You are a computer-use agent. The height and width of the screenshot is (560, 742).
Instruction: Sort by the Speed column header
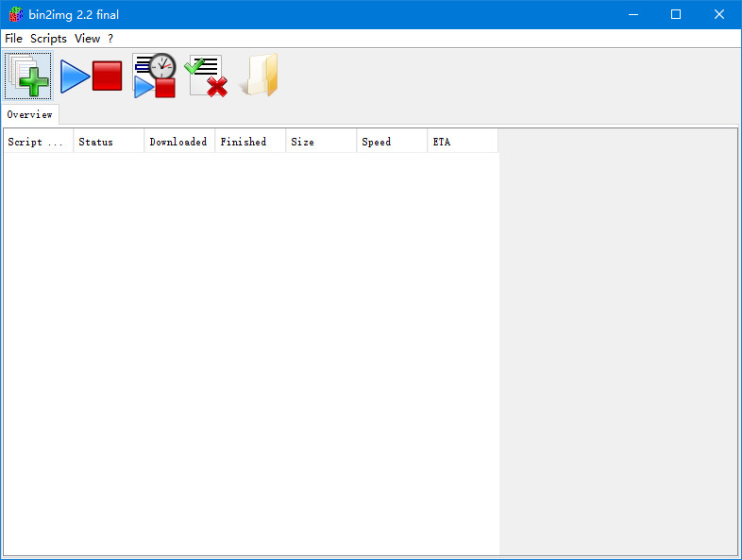(392, 142)
